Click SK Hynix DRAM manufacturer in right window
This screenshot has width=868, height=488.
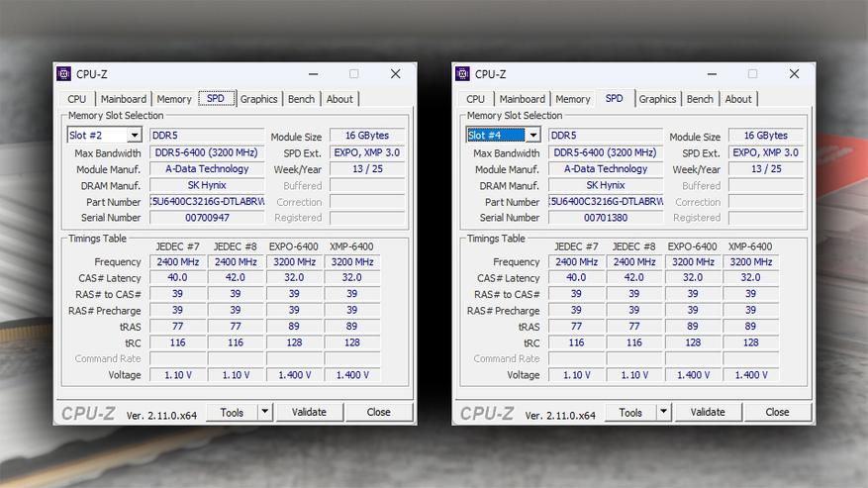click(606, 185)
